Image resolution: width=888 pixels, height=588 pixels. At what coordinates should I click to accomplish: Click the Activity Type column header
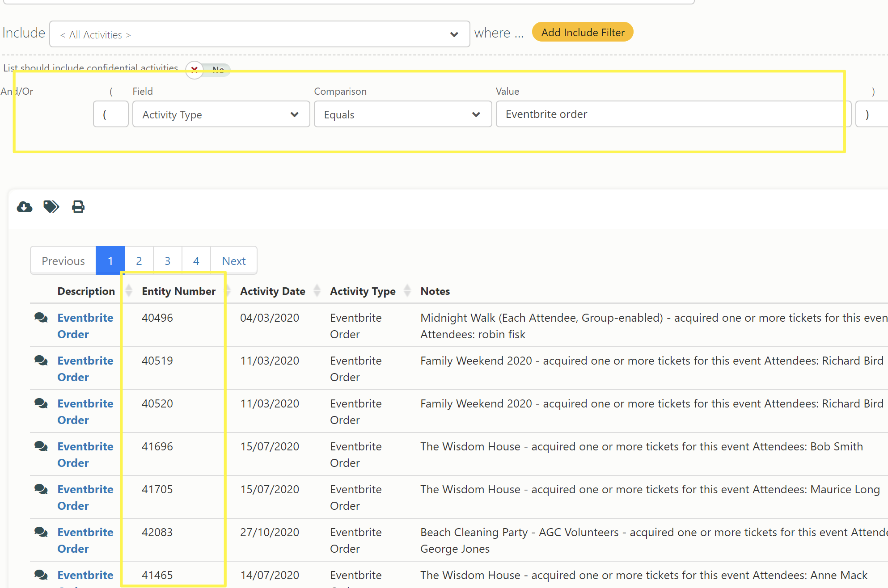pyautogui.click(x=363, y=291)
